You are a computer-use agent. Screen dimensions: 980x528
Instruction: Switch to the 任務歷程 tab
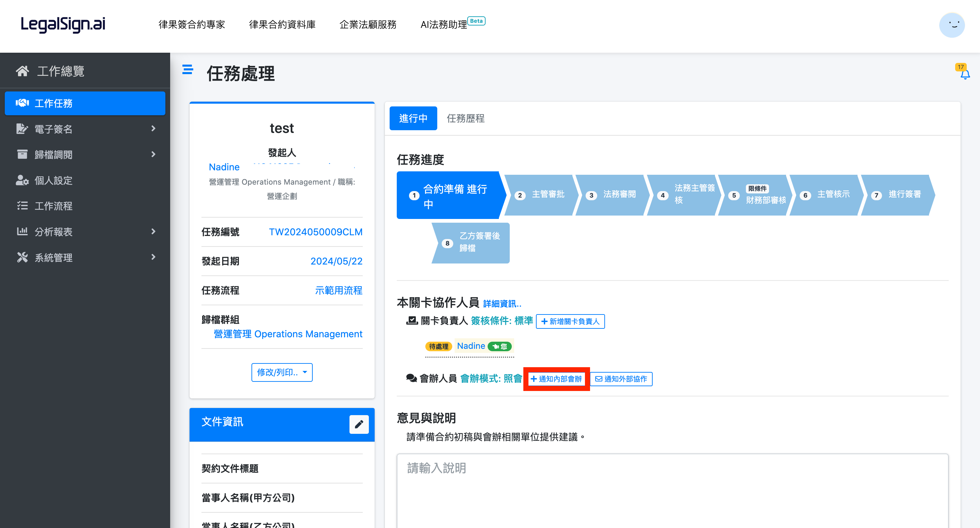[465, 118]
